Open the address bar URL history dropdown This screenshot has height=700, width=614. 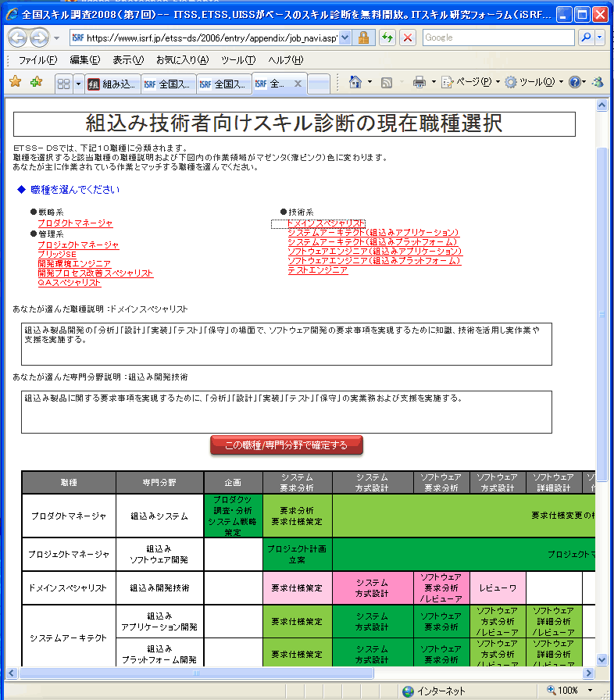345,38
